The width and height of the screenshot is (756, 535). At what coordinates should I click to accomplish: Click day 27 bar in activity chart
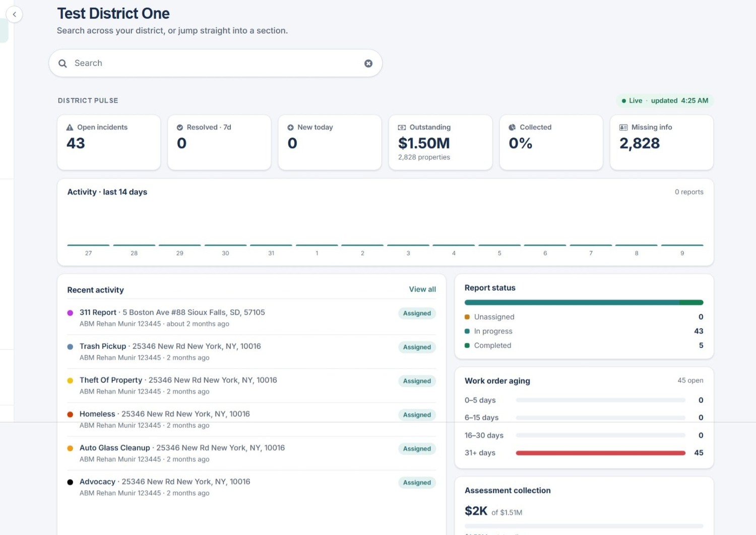point(88,245)
